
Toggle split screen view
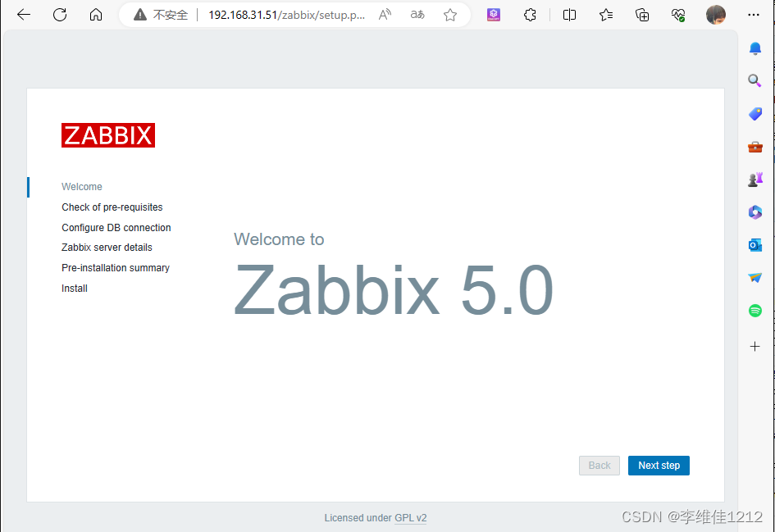coord(569,15)
